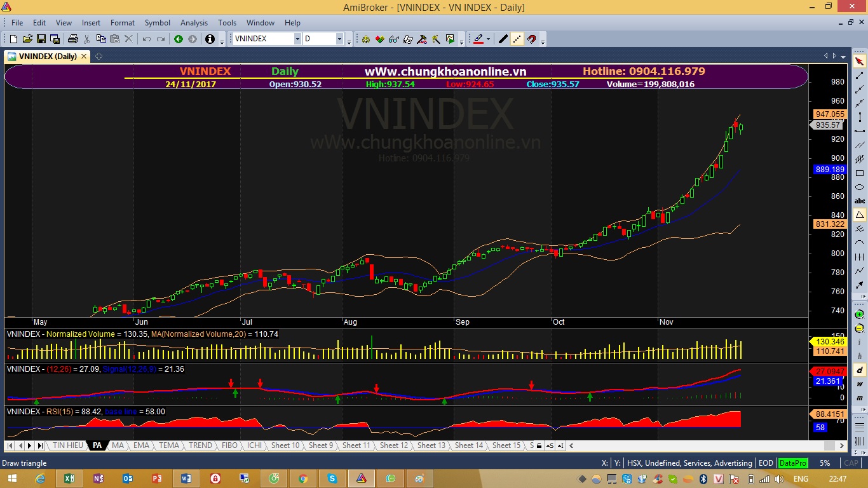Select the ellipse drawing tool
Screen dimensions: 868x488
point(860,187)
